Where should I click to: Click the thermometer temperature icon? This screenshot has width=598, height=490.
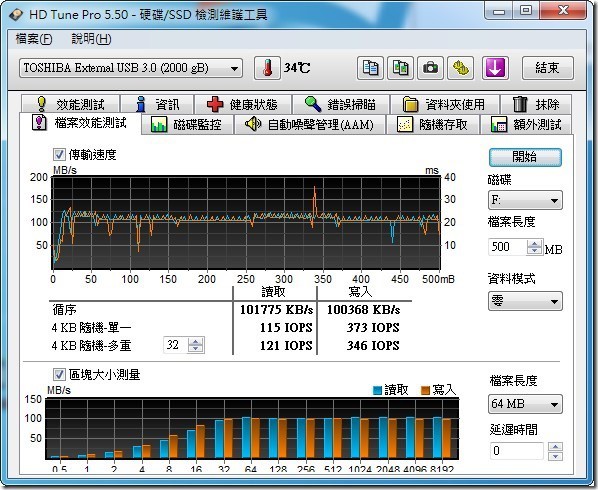[x=267, y=68]
